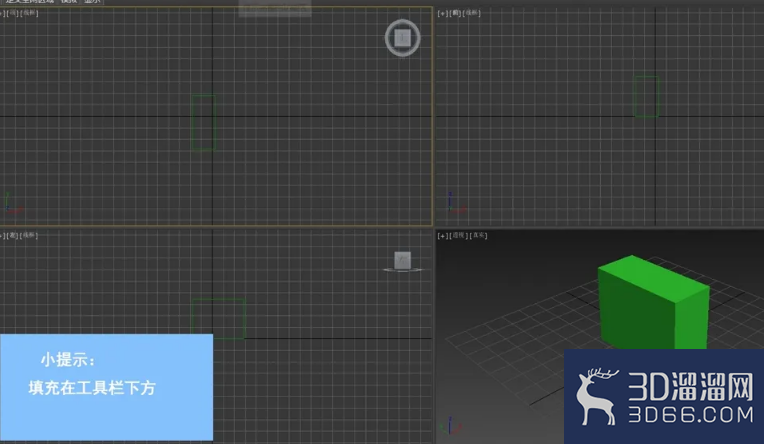Open the [+] menu of the Front viewport
Viewport: 764px width, 444px height.
click(442, 14)
